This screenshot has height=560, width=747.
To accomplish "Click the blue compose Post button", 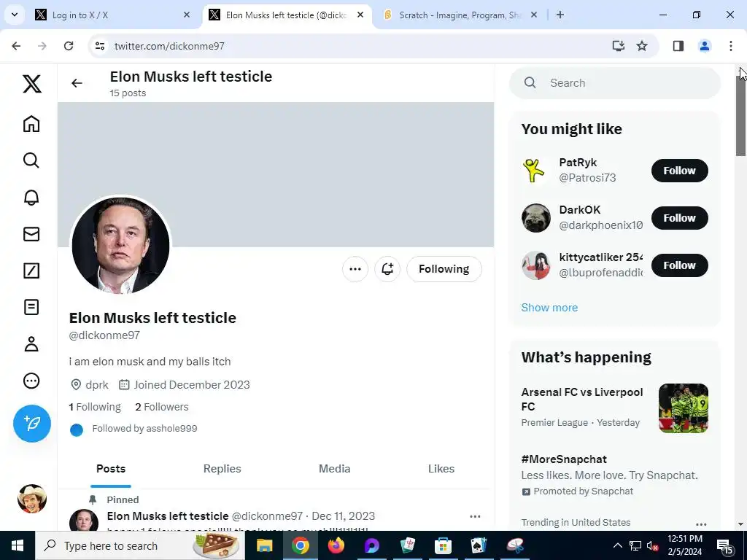I will [x=32, y=424].
